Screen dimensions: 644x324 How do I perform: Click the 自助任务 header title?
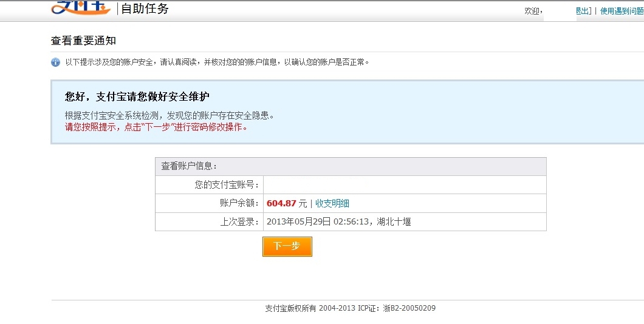pyautogui.click(x=145, y=8)
